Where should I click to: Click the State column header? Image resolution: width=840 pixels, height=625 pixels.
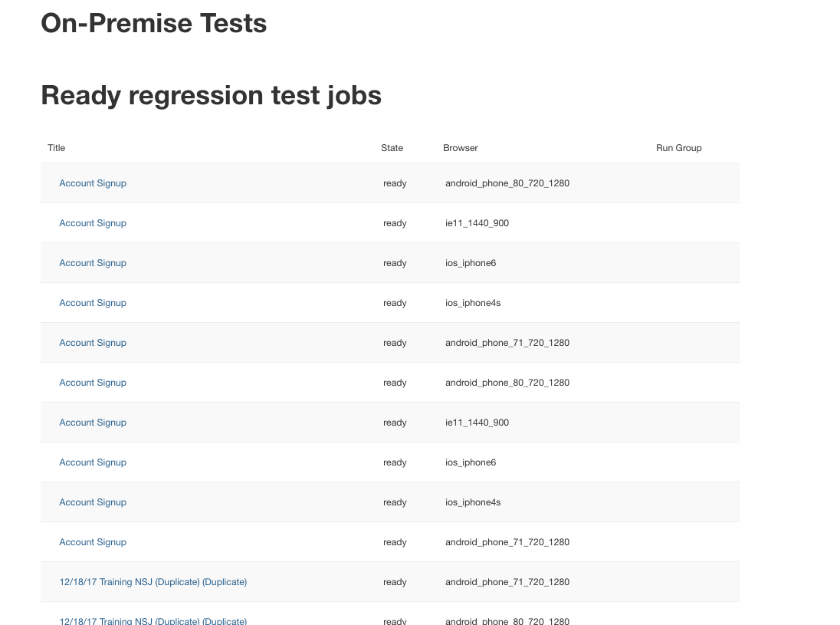tap(392, 148)
